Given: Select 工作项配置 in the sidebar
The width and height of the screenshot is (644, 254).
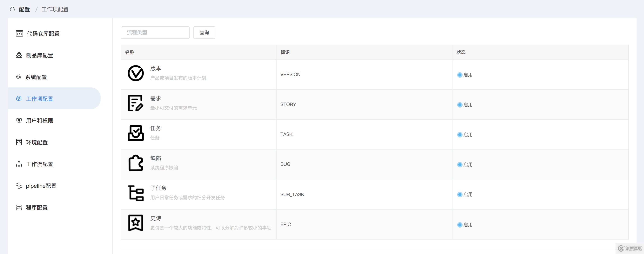Looking at the screenshot, I should tap(54, 98).
